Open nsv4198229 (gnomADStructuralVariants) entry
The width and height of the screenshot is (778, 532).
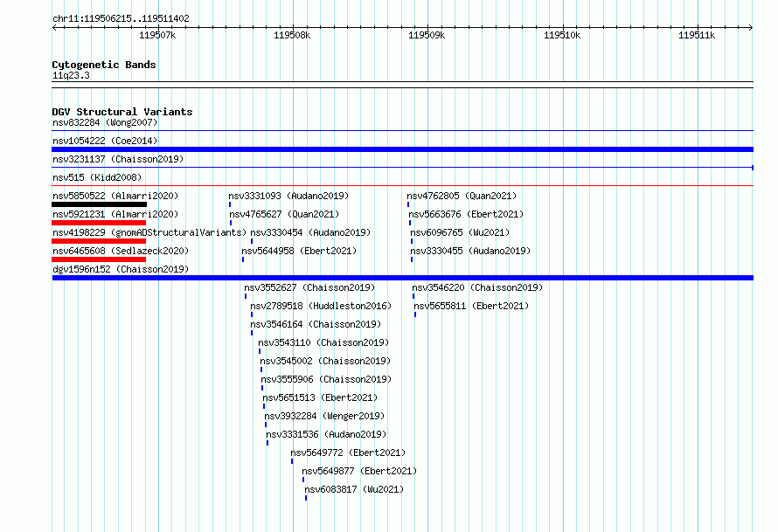pyautogui.click(x=149, y=232)
